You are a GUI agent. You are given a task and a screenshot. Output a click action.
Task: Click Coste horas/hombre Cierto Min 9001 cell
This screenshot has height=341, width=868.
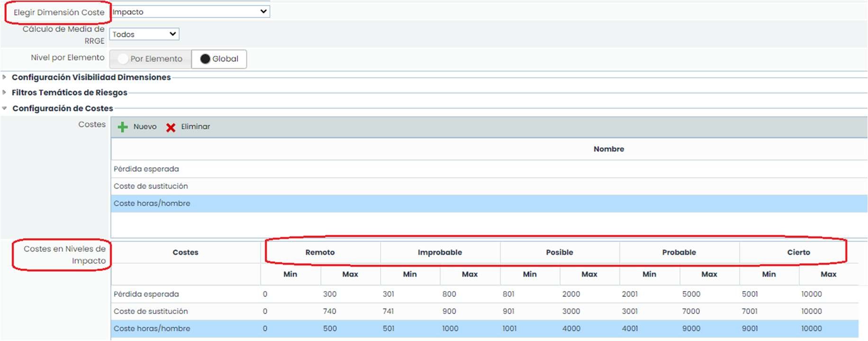pyautogui.click(x=750, y=328)
